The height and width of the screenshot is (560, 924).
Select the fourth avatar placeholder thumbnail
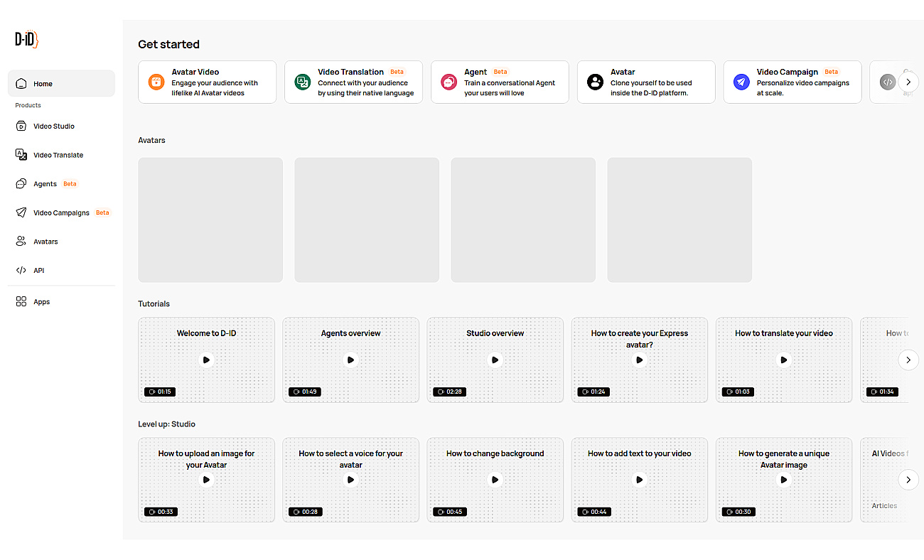coord(679,220)
